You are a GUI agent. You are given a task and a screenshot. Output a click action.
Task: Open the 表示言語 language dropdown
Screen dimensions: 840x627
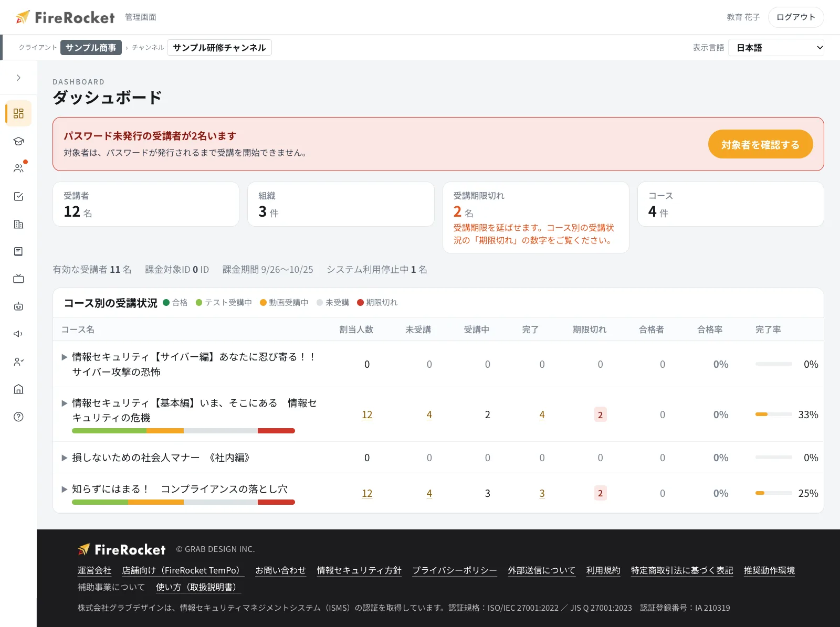point(776,48)
